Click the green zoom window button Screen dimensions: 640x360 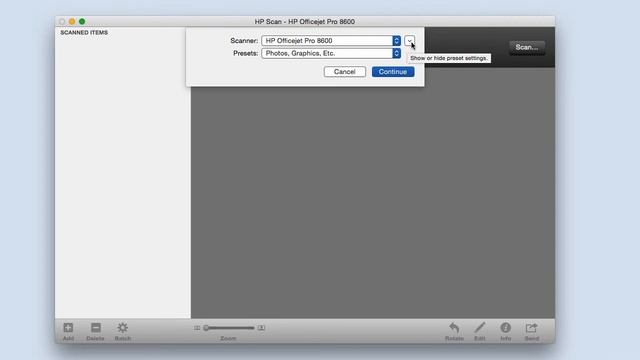pos(82,21)
